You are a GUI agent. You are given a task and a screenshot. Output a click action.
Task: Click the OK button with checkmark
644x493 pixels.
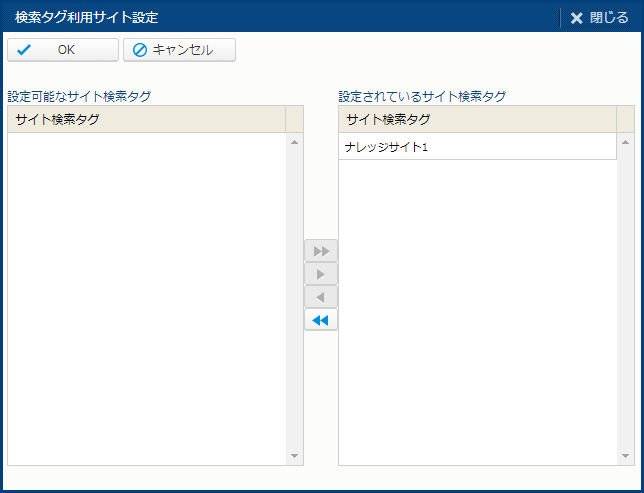coord(62,50)
